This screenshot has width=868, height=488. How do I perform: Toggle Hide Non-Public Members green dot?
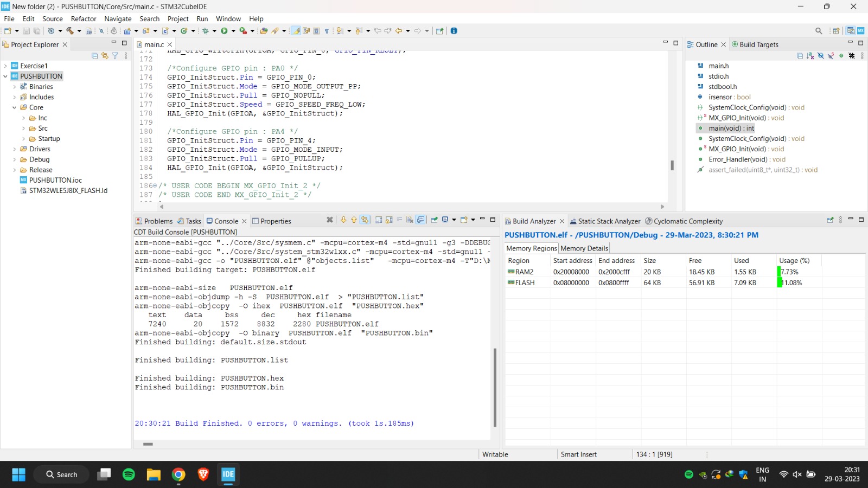click(x=841, y=56)
